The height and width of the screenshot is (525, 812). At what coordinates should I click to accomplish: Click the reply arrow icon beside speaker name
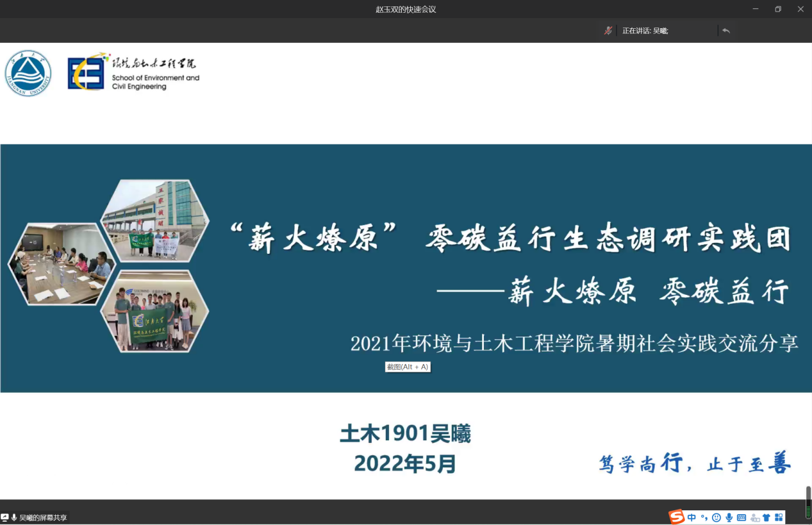pos(726,30)
